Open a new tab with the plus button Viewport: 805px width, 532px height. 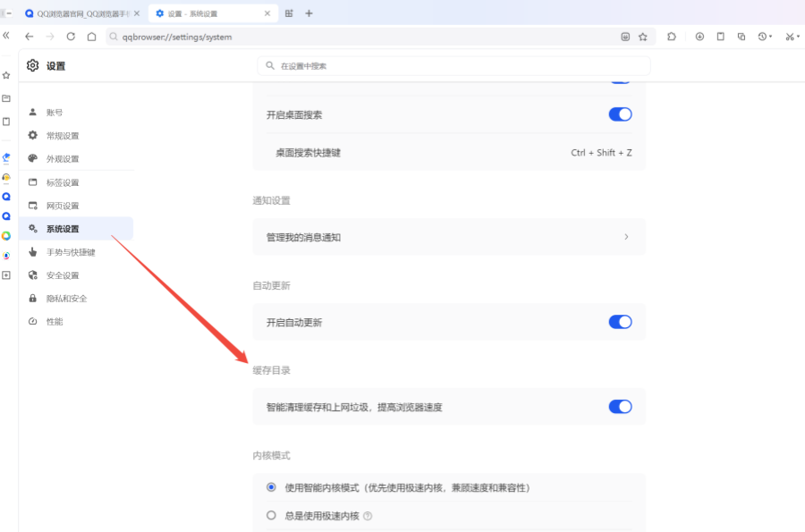(309, 13)
